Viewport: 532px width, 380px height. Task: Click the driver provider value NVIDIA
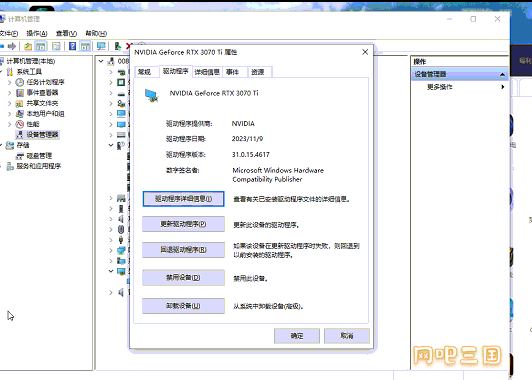click(x=243, y=124)
